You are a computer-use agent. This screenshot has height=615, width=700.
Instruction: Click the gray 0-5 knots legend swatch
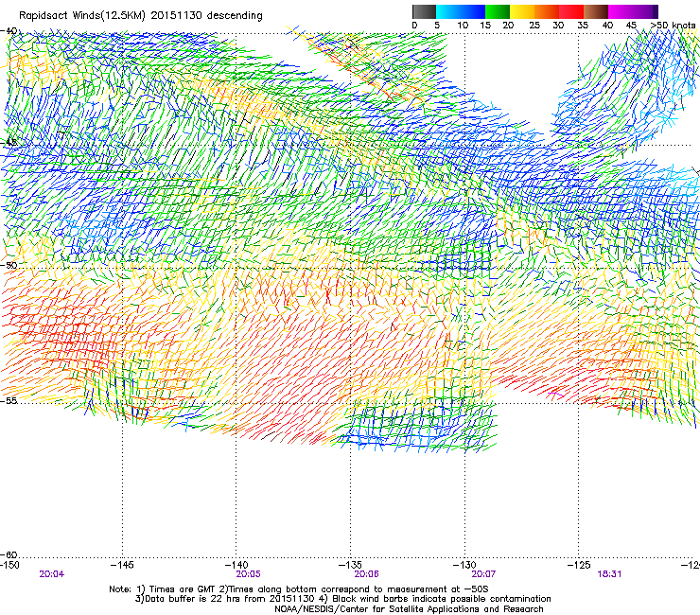click(424, 11)
